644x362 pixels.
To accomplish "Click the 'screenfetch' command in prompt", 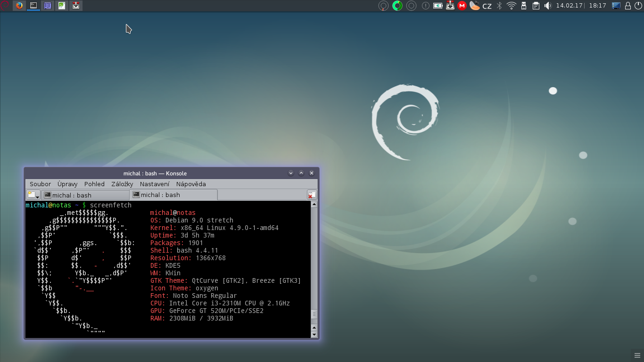I will [111, 205].
